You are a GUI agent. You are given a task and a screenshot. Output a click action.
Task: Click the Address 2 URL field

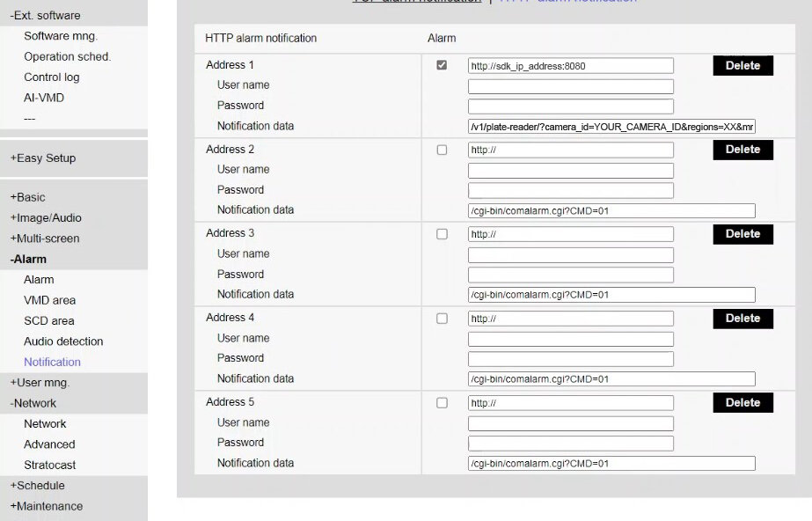571,150
